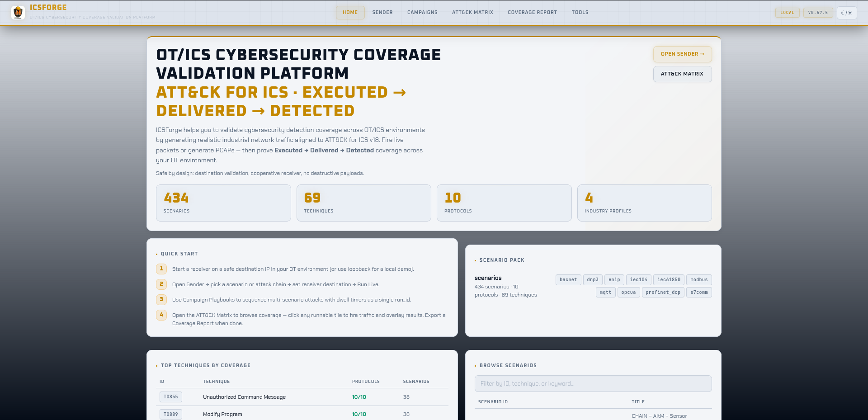The image size is (868, 420).
Task: Click the s7comm protocol tag
Action: coord(698,293)
